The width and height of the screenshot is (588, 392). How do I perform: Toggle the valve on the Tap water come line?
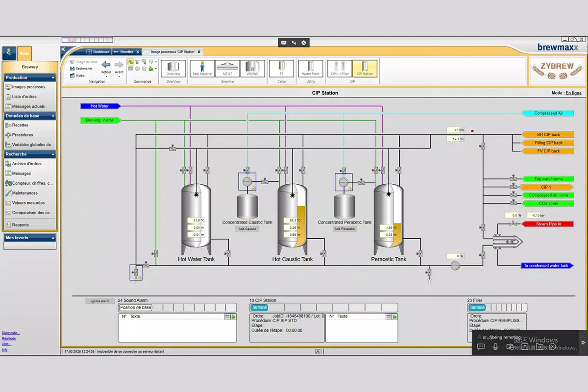[513, 179]
